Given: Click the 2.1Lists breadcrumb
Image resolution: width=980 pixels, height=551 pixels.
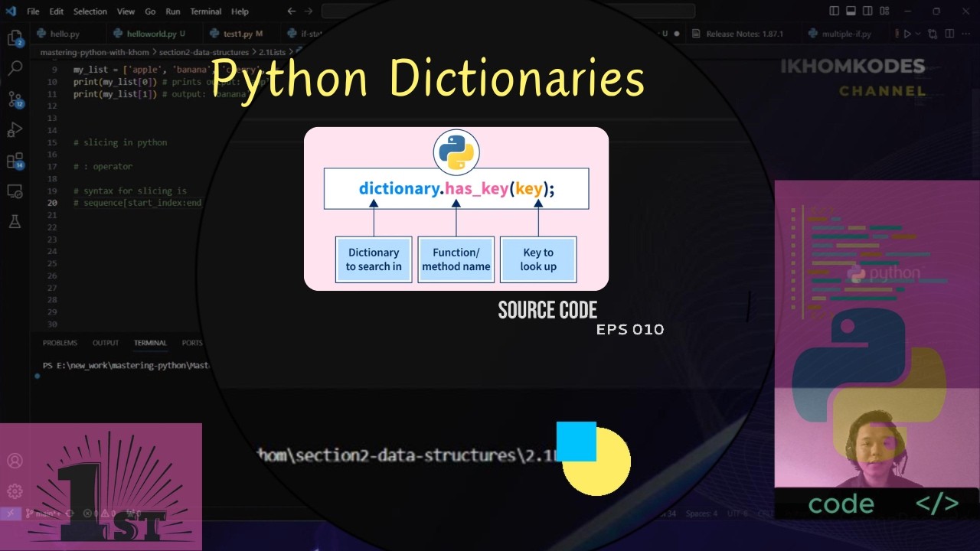Looking at the screenshot, I should pyautogui.click(x=270, y=52).
